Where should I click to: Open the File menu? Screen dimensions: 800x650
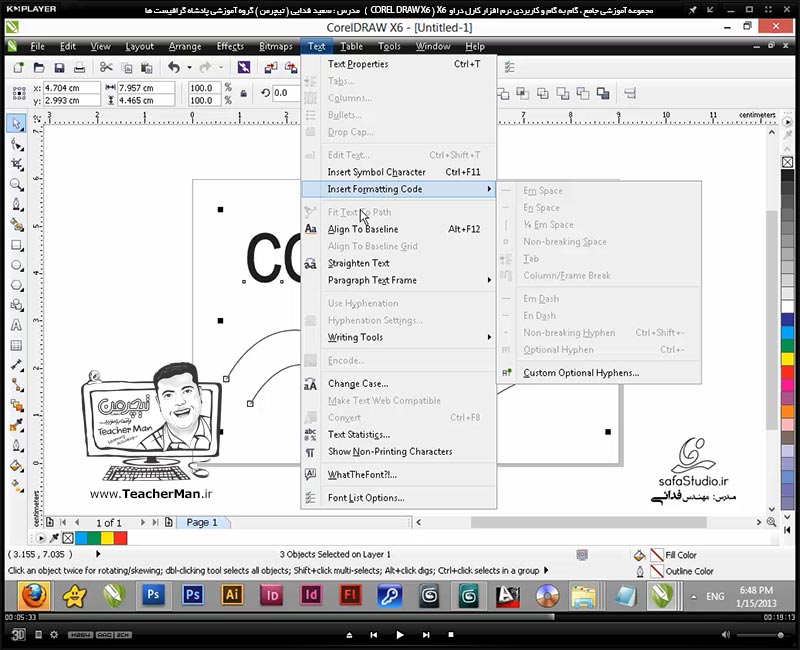pos(37,46)
